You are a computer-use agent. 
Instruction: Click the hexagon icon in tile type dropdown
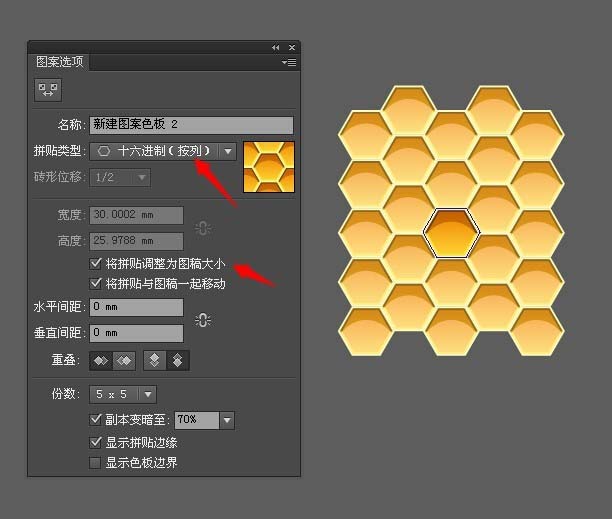pyautogui.click(x=104, y=151)
